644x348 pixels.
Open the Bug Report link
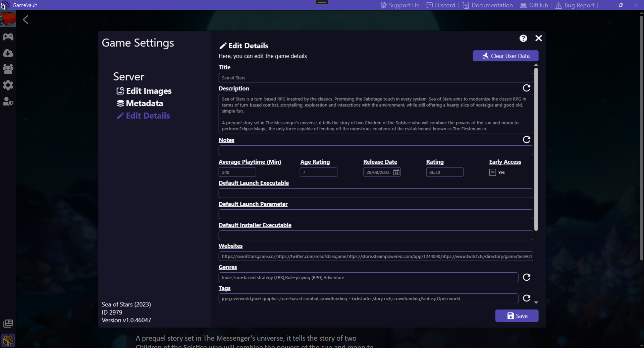tap(575, 5)
